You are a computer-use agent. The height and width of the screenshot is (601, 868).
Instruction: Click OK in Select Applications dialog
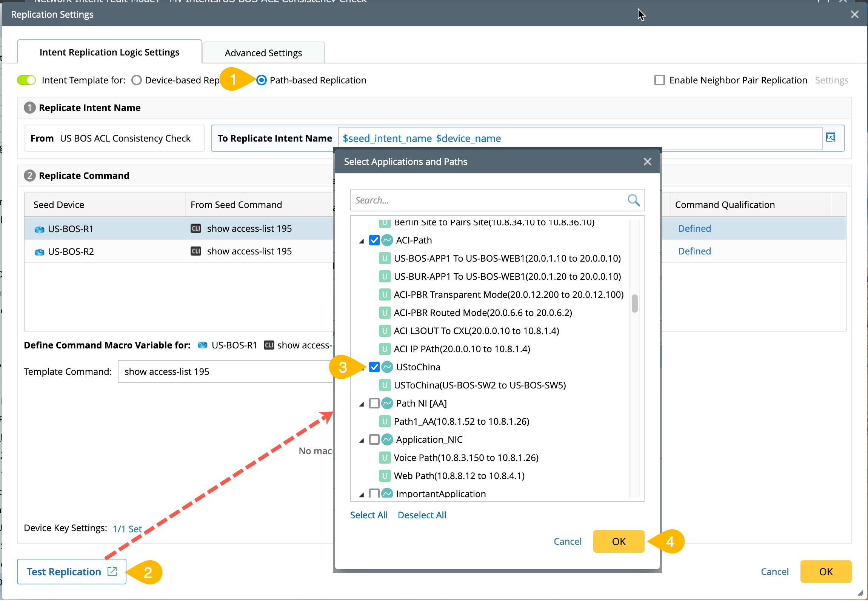[618, 541]
